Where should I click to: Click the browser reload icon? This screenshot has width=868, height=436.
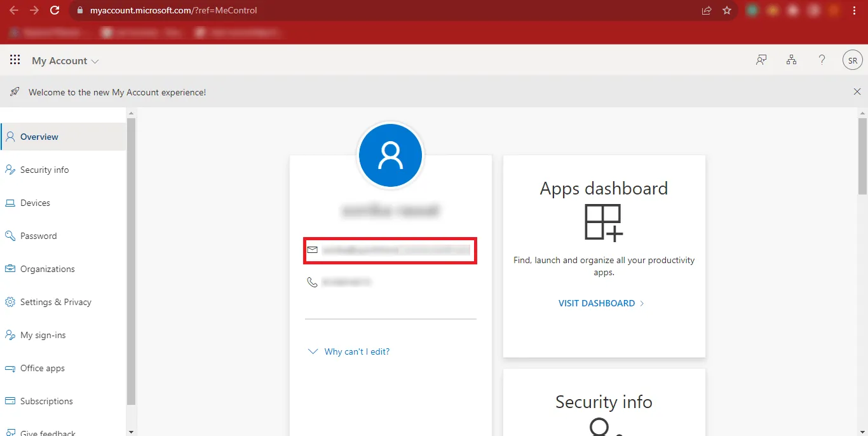(55, 10)
